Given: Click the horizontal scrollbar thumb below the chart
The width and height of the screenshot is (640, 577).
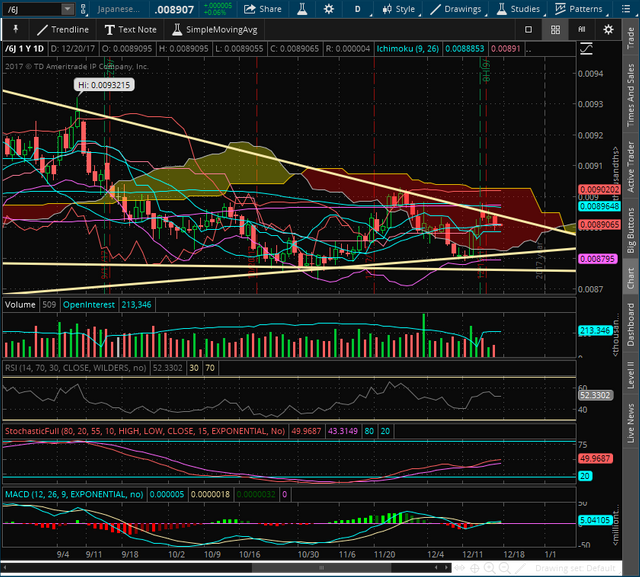Looking at the screenshot, I should click(x=321, y=568).
